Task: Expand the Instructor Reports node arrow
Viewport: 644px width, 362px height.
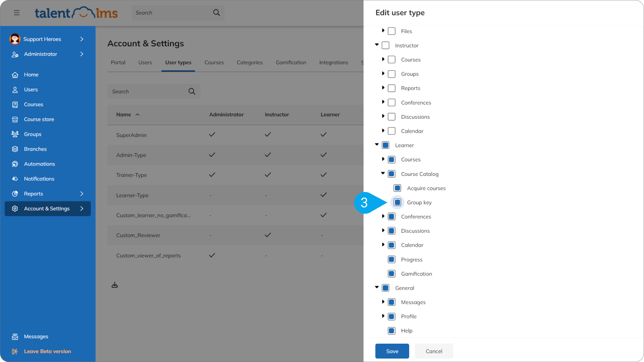Action: tap(383, 88)
